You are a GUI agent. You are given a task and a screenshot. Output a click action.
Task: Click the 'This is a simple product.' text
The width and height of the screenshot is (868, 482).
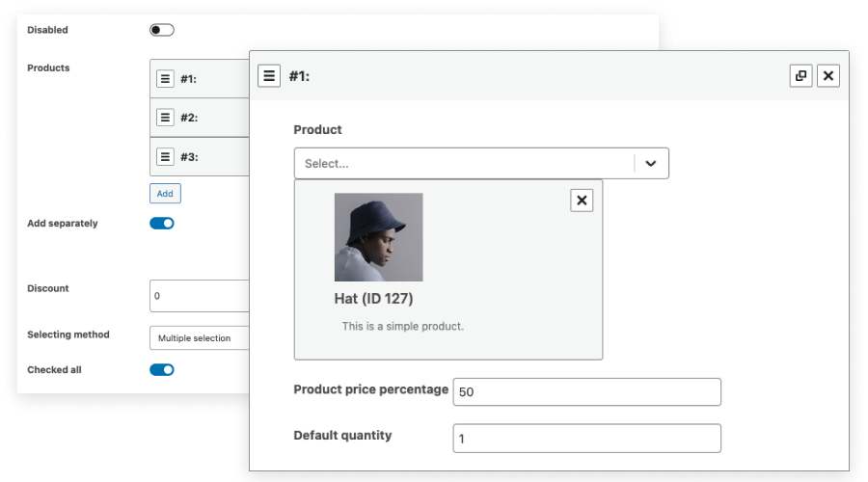[x=403, y=327]
